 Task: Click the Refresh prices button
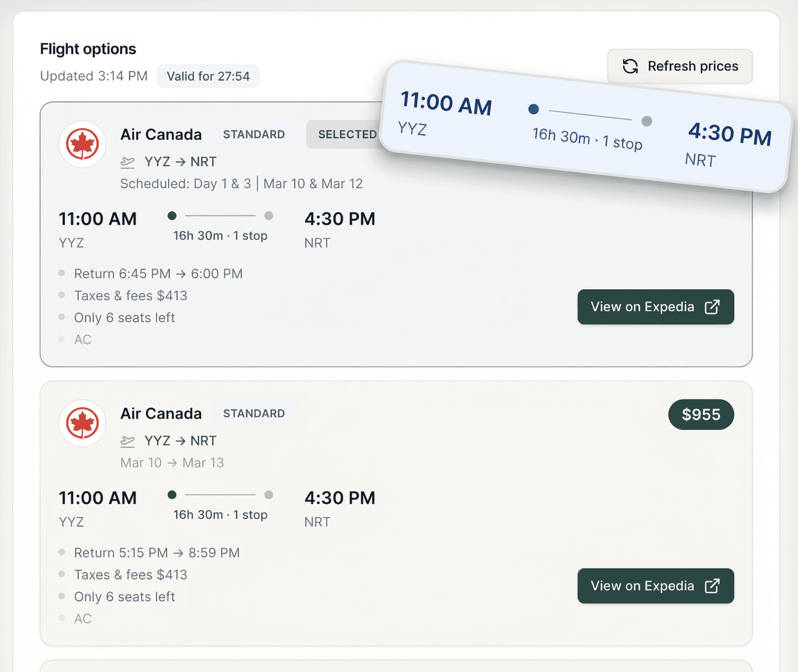click(680, 66)
